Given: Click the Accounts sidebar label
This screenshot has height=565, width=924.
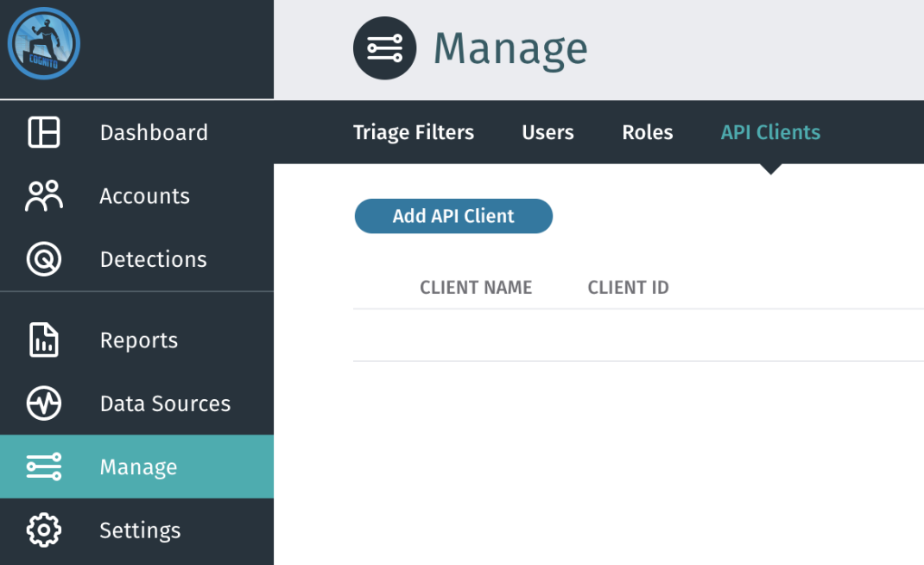Looking at the screenshot, I should coord(144,195).
